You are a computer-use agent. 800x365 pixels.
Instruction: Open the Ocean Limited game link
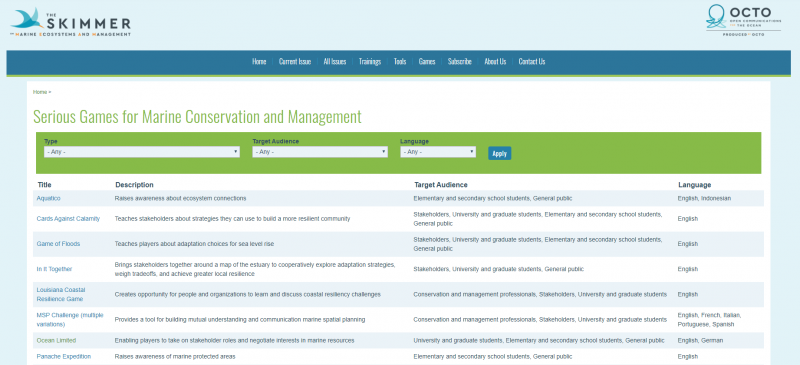(56, 340)
